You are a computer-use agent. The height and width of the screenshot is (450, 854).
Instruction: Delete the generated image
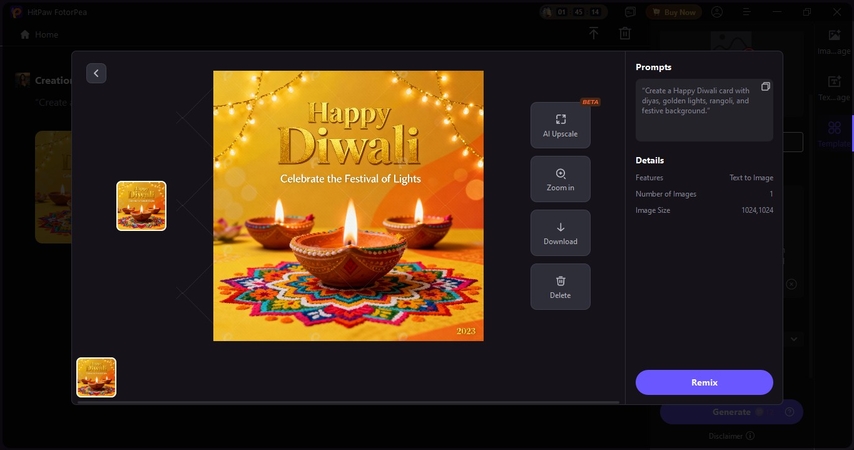[x=560, y=287]
